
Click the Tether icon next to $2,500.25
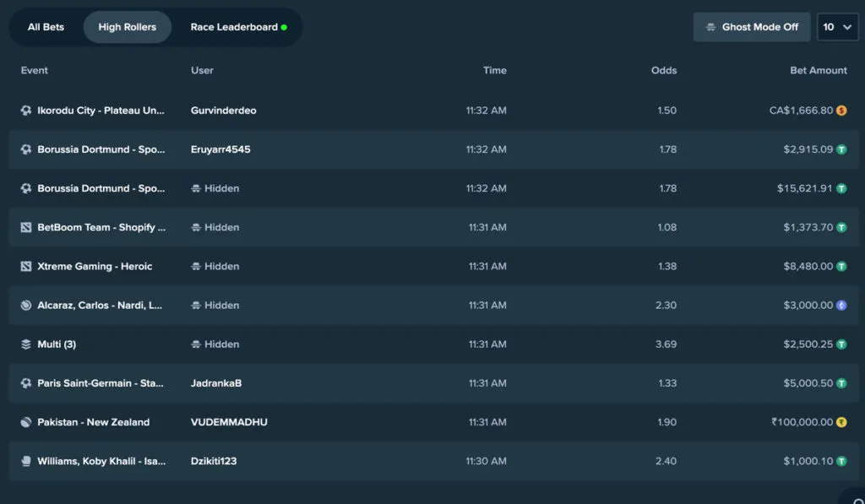click(x=841, y=344)
